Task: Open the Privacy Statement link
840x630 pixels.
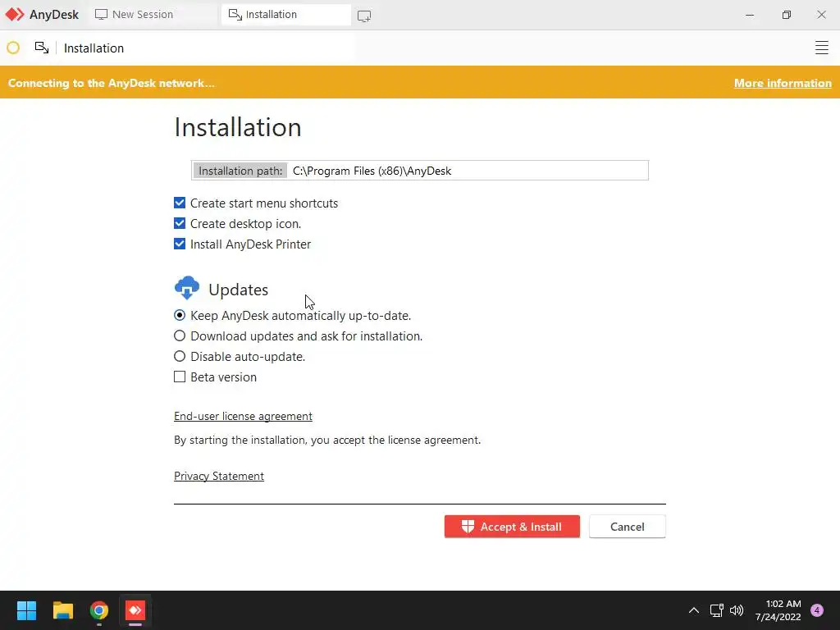Action: [x=219, y=477]
